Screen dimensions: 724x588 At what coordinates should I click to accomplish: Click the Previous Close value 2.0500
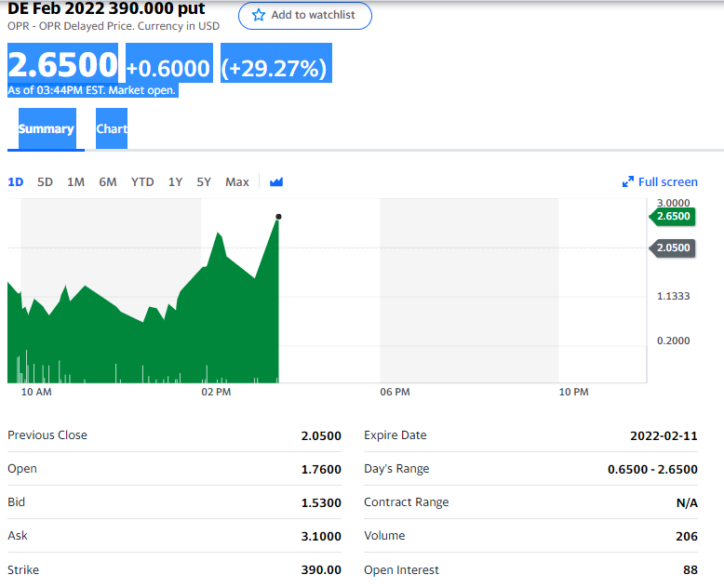(x=321, y=435)
